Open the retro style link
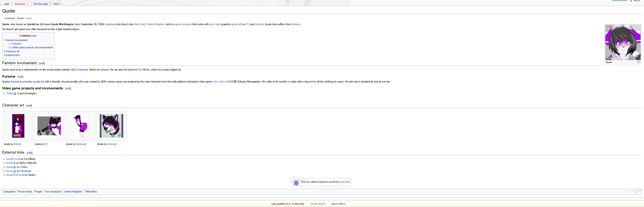The image size is (644, 207). (215, 24)
